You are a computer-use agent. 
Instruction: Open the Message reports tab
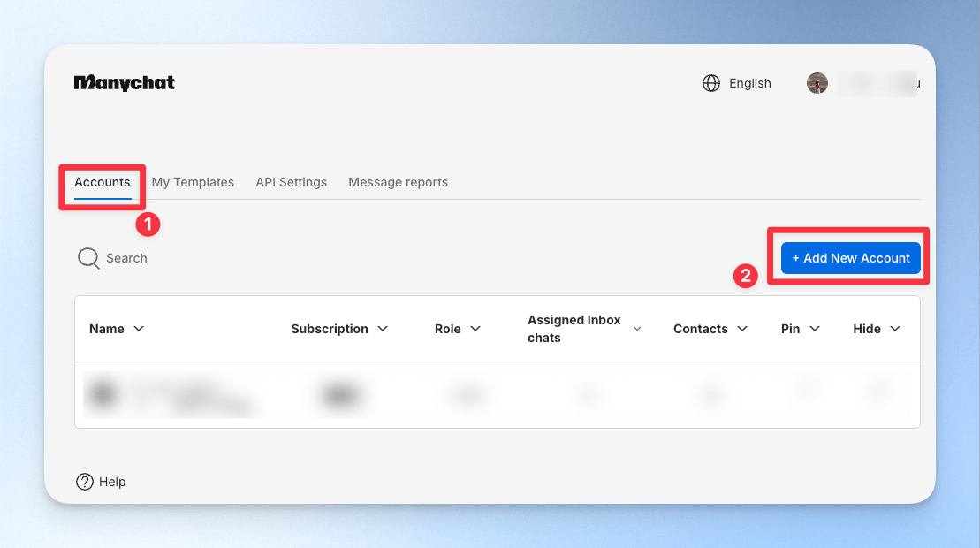(399, 182)
